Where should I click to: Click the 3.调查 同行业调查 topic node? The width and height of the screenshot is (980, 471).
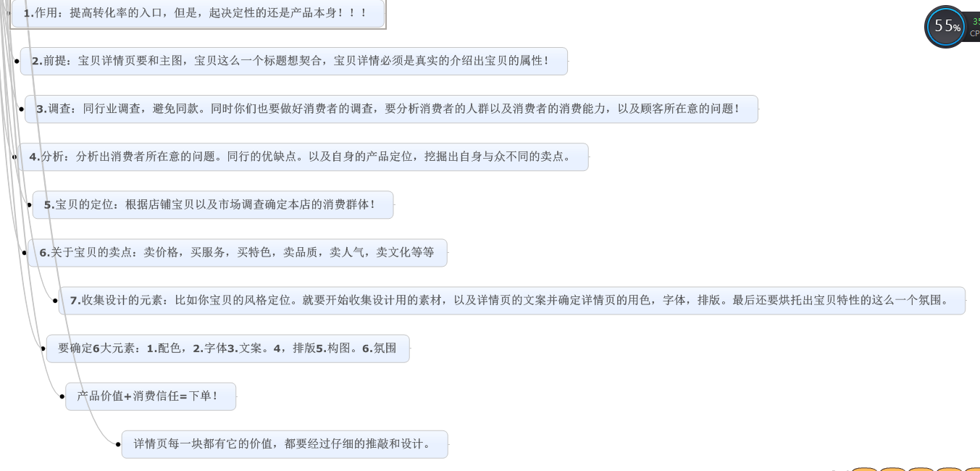(x=391, y=109)
